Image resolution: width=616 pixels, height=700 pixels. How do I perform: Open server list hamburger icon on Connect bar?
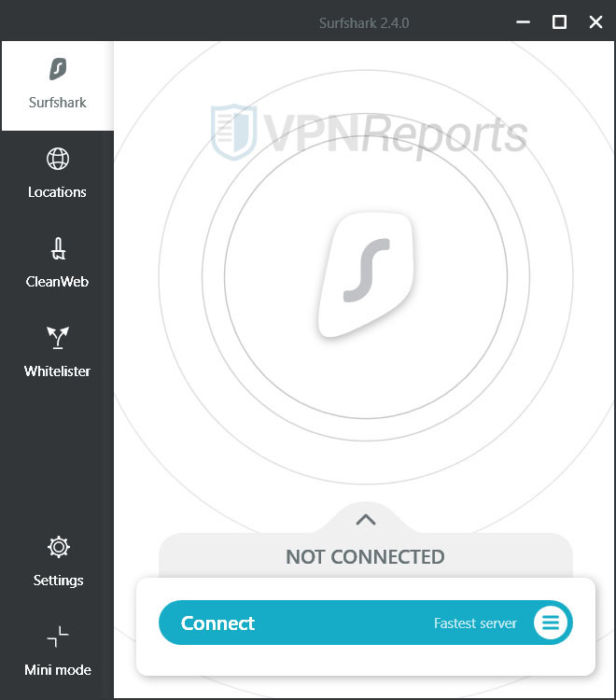[551, 623]
